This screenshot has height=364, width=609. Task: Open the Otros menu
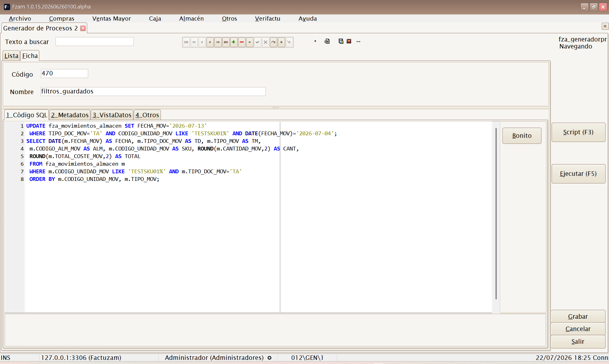[229, 18]
